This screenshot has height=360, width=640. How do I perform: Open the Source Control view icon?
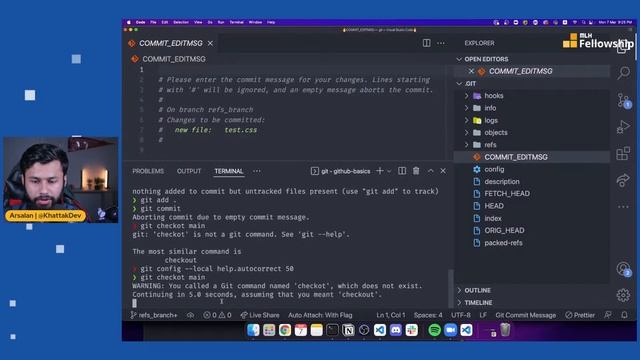tap(623, 100)
